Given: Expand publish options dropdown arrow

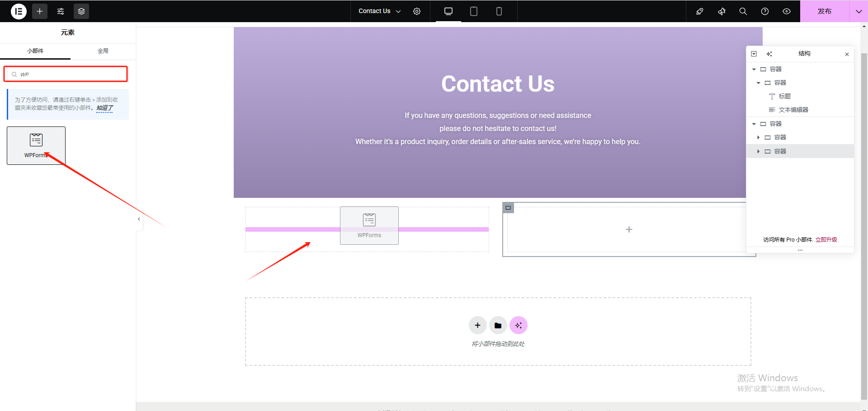Looking at the screenshot, I should 859,11.
